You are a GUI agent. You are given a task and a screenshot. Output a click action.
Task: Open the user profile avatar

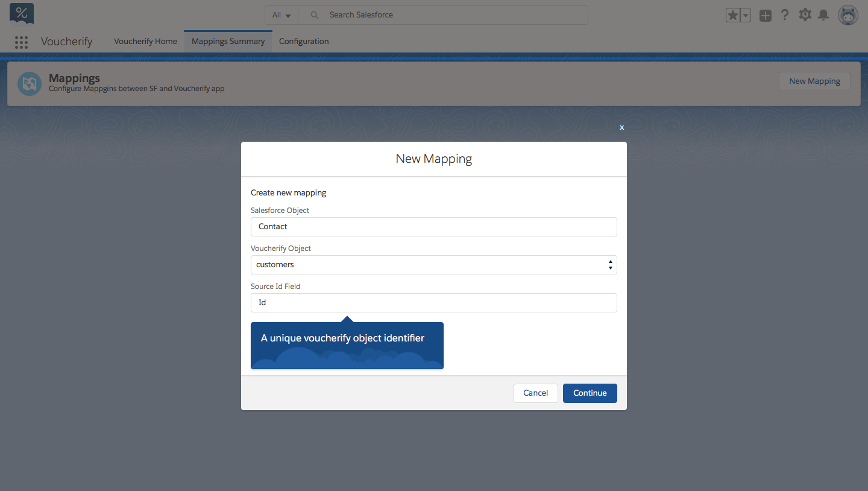pyautogui.click(x=848, y=15)
